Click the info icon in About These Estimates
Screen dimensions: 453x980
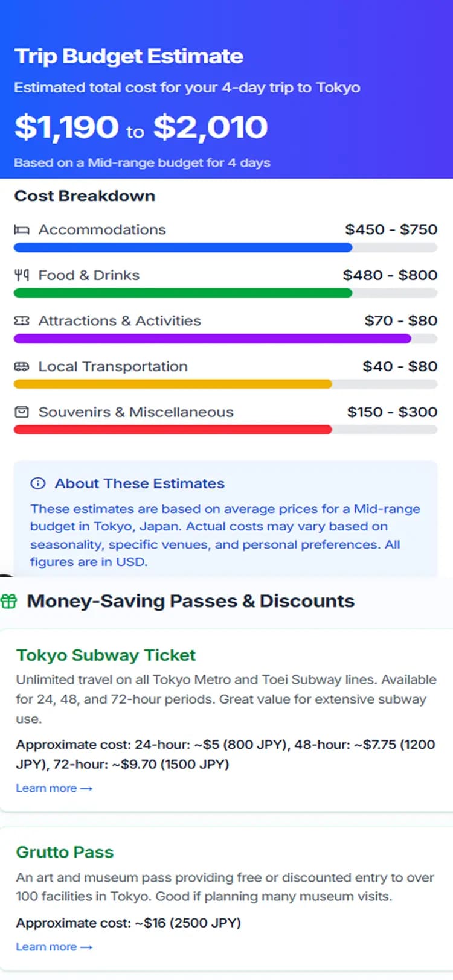(x=37, y=483)
